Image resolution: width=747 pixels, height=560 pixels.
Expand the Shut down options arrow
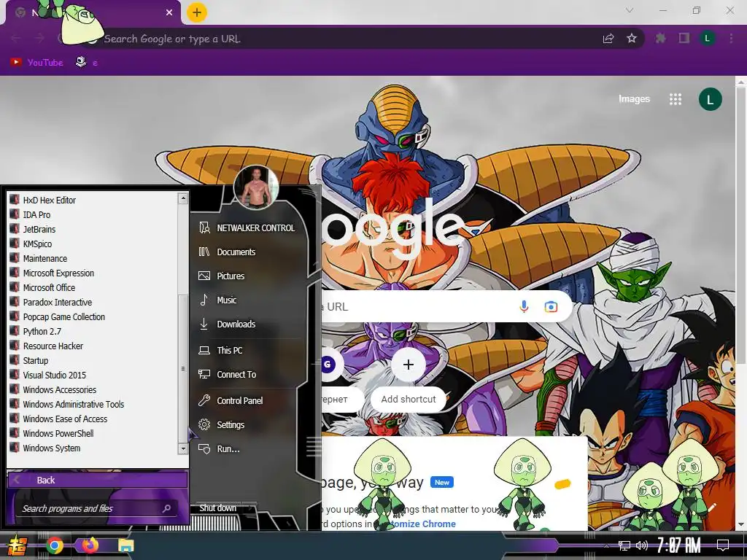pos(251,508)
